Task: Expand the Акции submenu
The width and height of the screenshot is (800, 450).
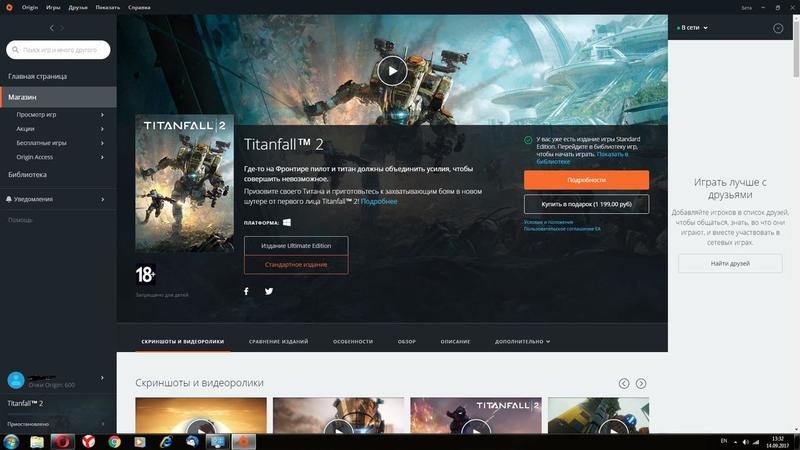Action: tap(103, 129)
